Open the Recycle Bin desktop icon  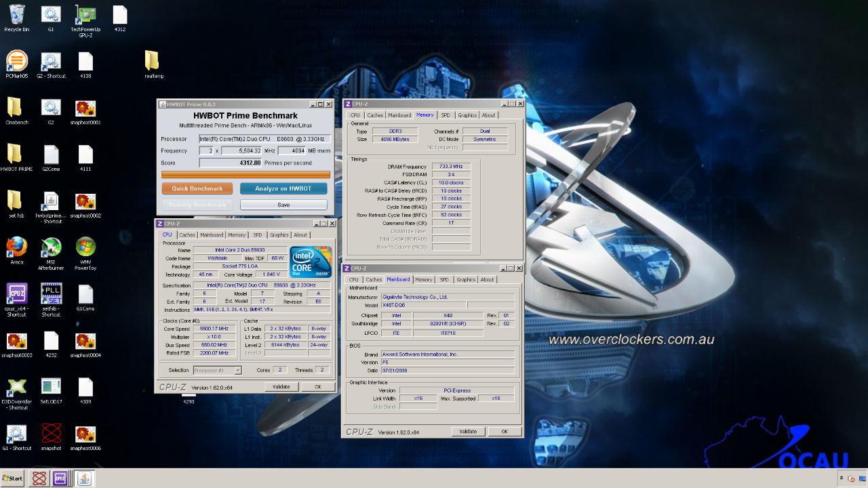17,18
